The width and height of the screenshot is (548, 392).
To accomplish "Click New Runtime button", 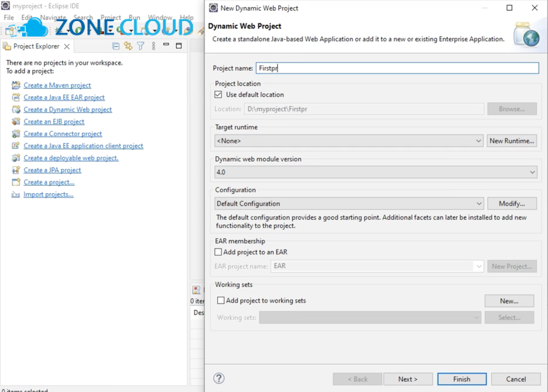I will [x=512, y=141].
